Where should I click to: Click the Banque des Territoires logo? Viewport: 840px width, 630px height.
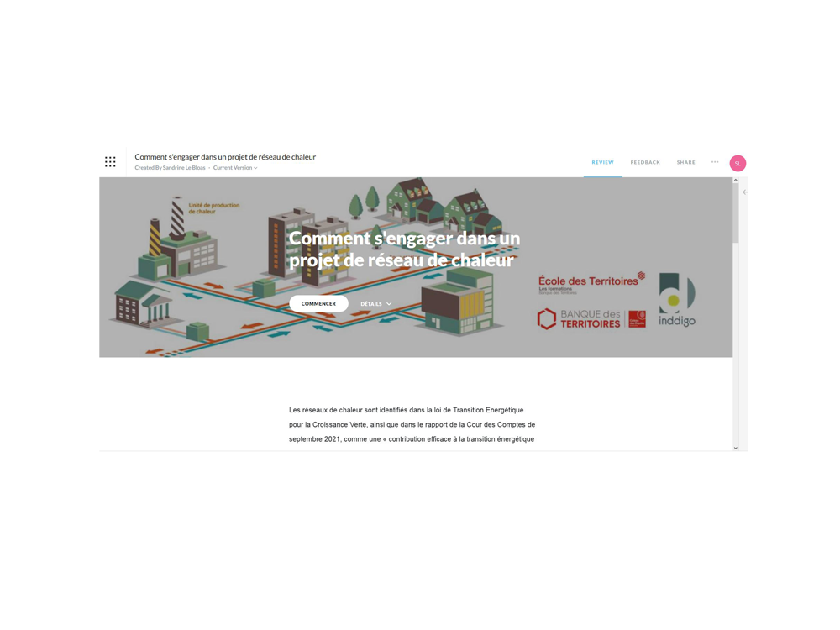click(x=591, y=319)
